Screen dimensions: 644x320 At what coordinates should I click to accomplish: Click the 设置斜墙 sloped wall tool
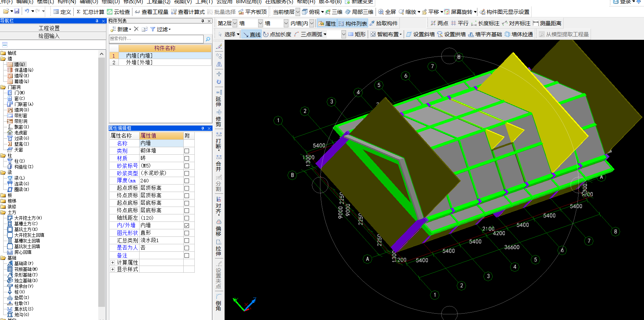(420, 34)
